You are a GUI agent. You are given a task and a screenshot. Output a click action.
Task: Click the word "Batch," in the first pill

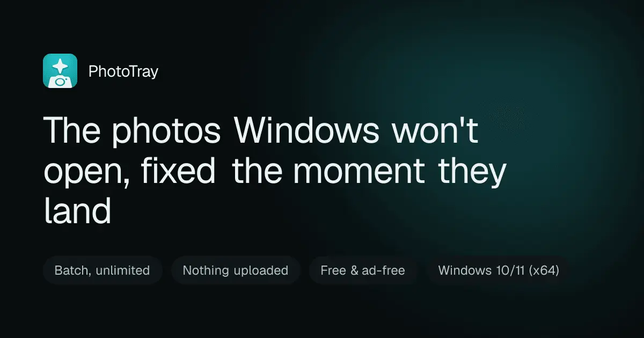72,271
